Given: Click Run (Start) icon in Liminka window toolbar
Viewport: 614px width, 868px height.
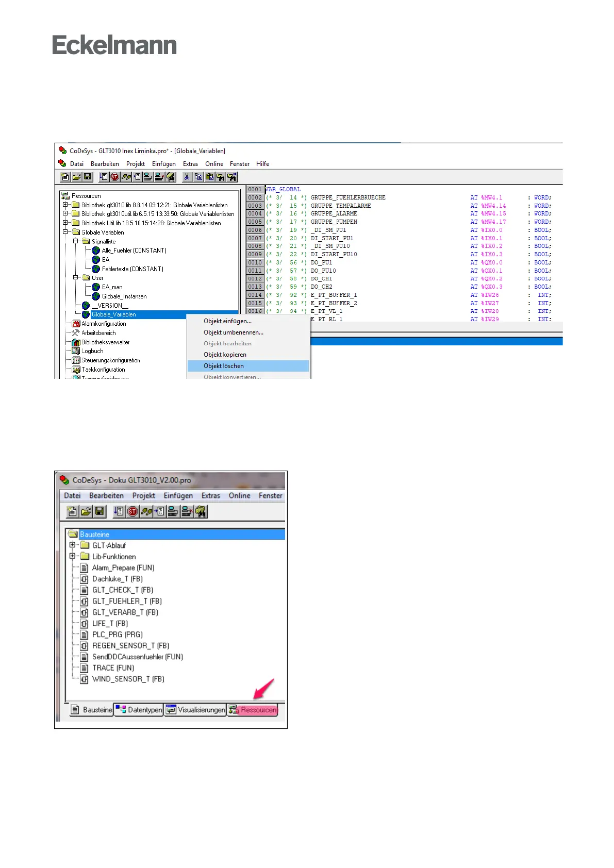Looking at the screenshot, I should tap(104, 177).
